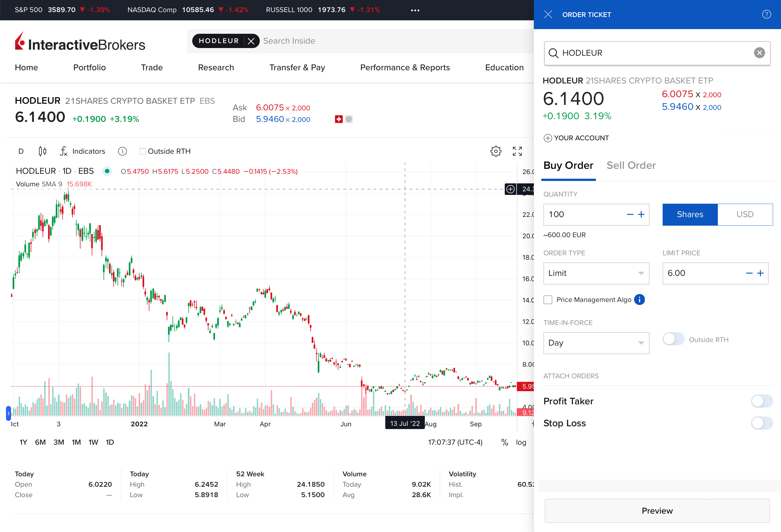Open the Day time-in-force dropdown
The image size is (781, 532).
(596, 343)
